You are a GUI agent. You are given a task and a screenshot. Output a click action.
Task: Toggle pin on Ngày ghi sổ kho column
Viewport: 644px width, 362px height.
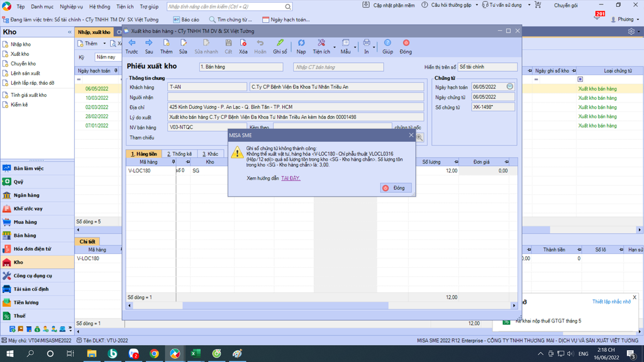(574, 70)
